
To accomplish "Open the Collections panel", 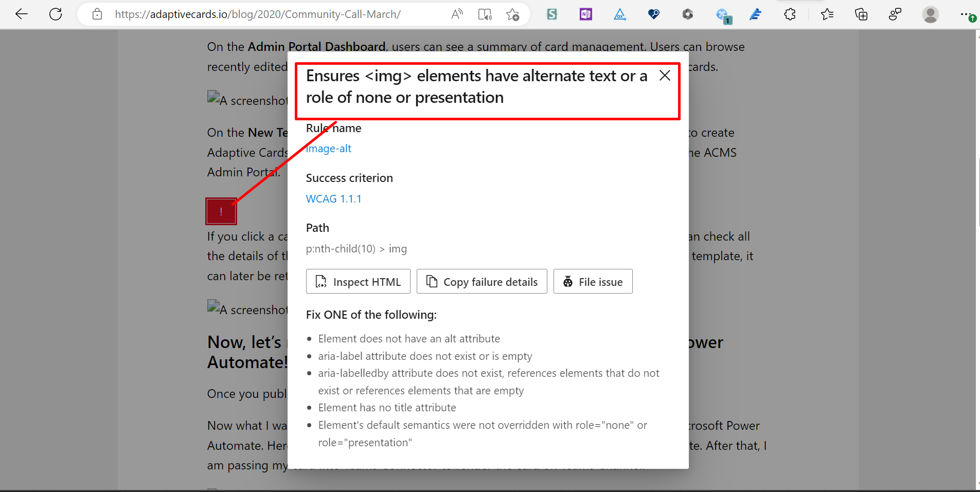I will point(862,14).
